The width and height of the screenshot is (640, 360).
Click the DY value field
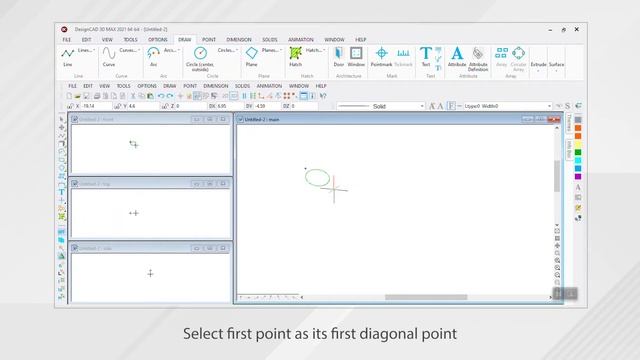tap(267, 106)
